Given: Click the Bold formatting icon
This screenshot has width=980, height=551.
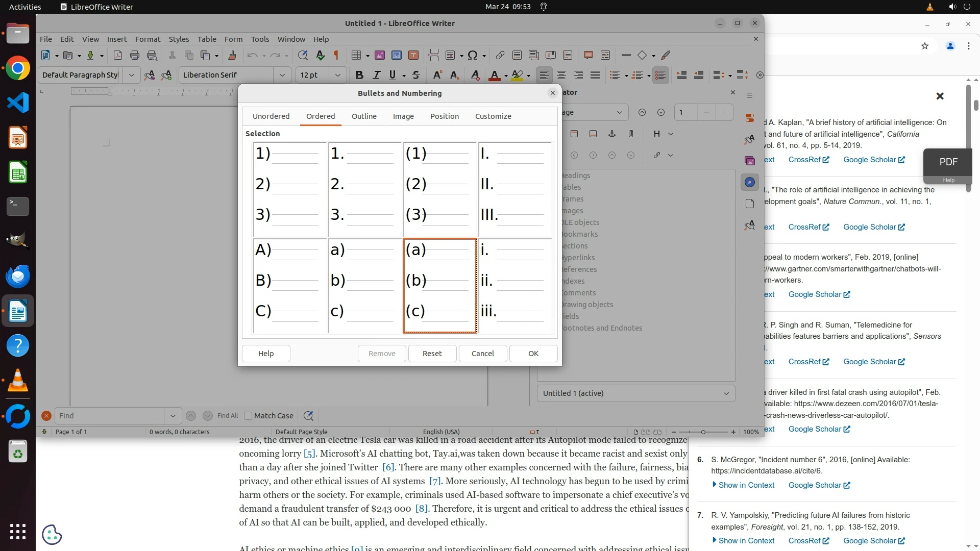Looking at the screenshot, I should coord(359,75).
